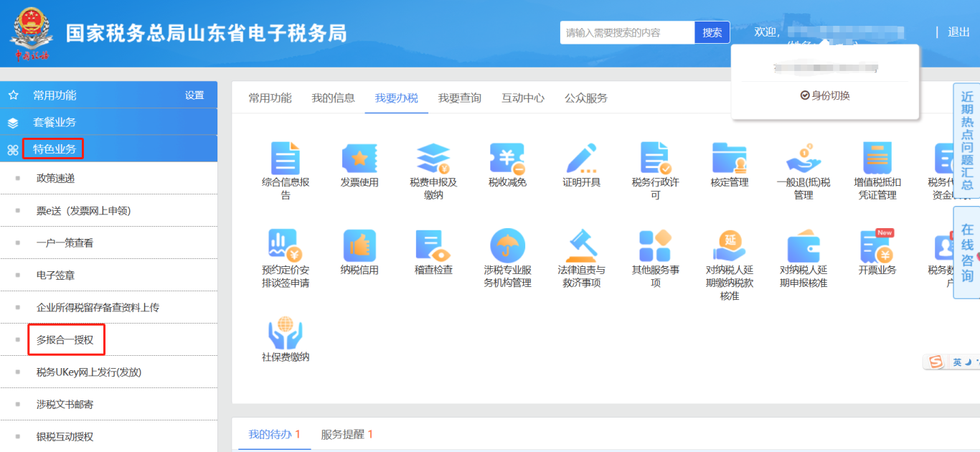The image size is (980, 452).
Task: Open the 近期热点问题汇总 side panel
Action: point(966,140)
